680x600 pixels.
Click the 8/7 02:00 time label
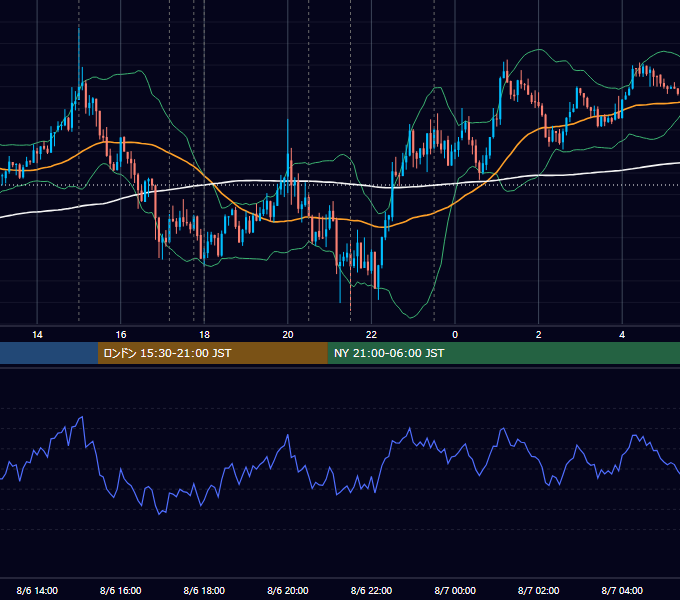[539, 590]
